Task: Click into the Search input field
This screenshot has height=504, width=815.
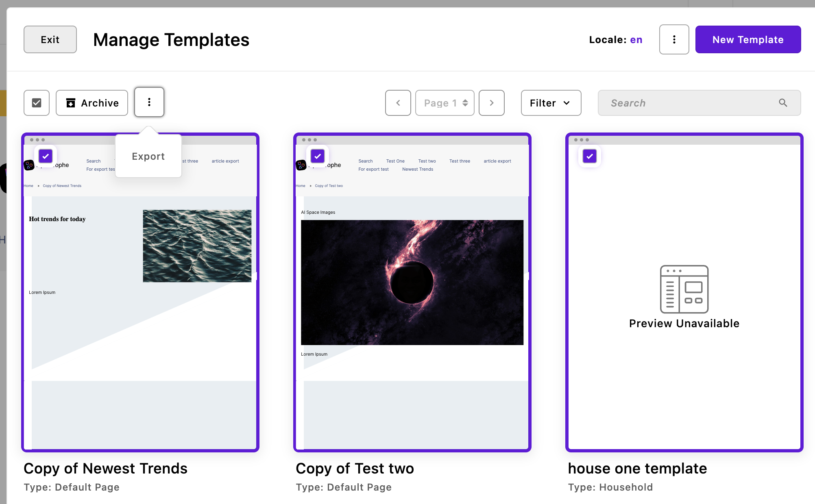Action: [687, 103]
